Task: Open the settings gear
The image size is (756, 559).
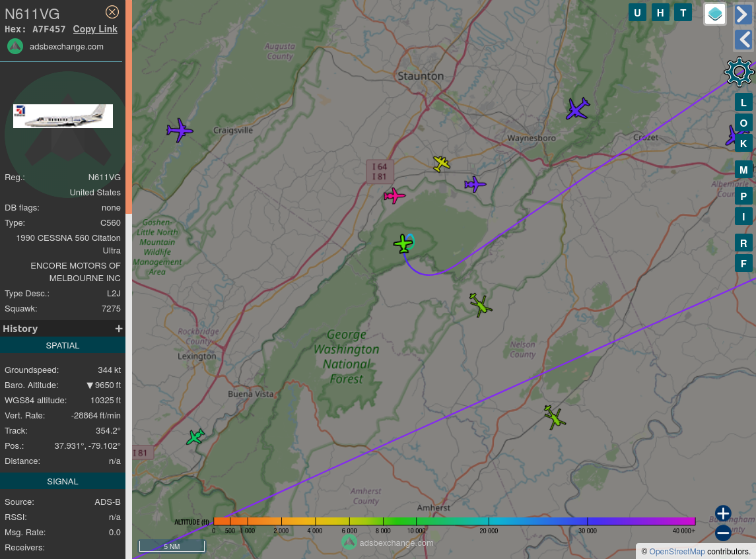Action: tap(739, 73)
